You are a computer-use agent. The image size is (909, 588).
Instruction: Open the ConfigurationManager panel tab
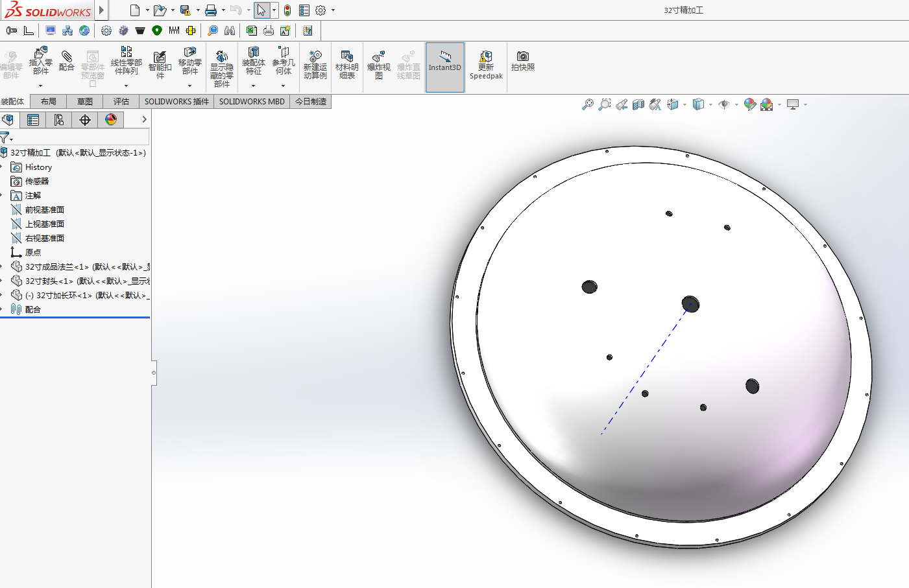(x=59, y=120)
